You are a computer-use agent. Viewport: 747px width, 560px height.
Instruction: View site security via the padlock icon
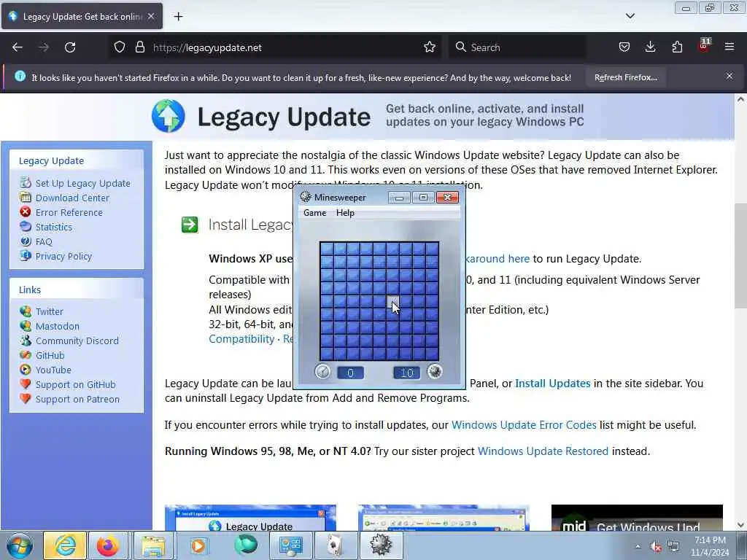pyautogui.click(x=139, y=47)
